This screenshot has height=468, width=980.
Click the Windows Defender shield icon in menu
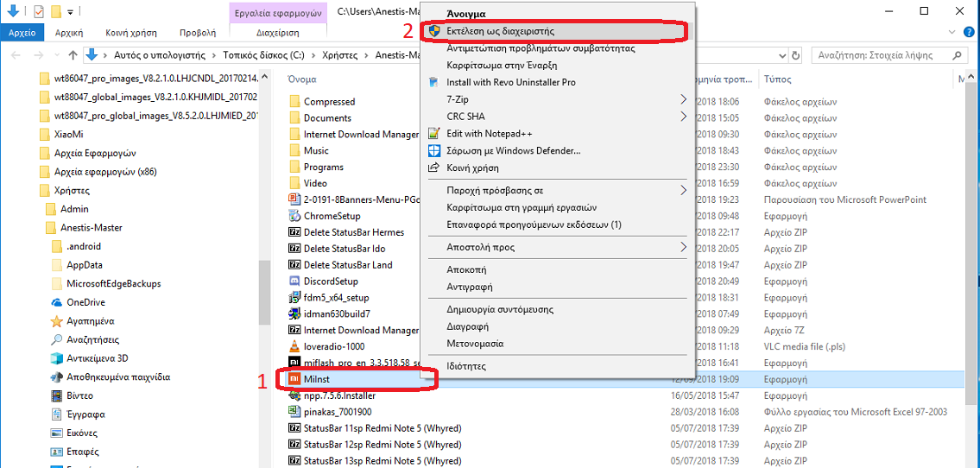pyautogui.click(x=434, y=151)
